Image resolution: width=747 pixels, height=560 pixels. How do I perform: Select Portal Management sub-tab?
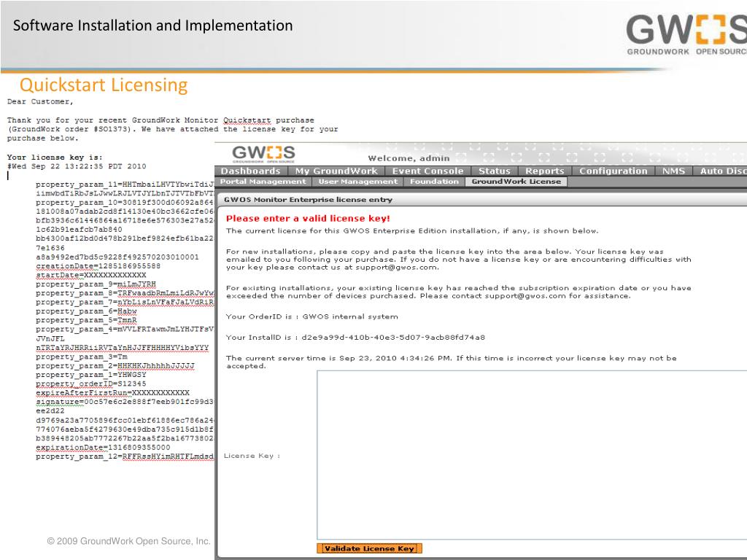tap(263, 182)
